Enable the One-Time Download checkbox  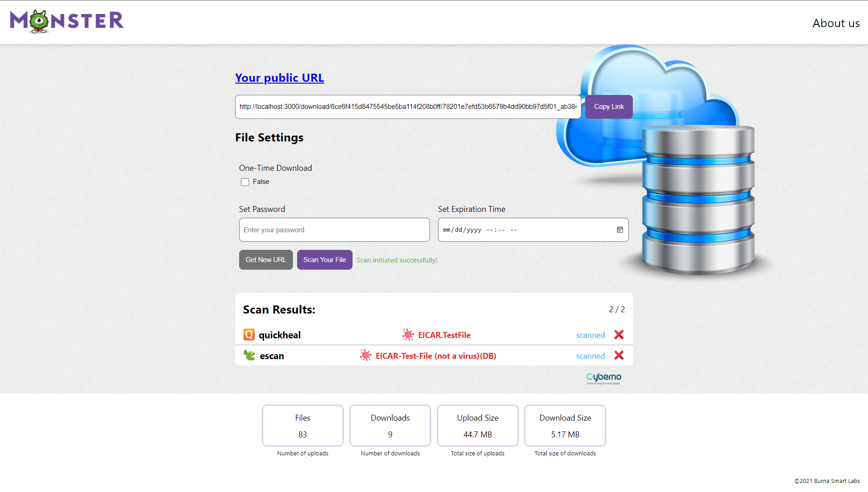245,182
